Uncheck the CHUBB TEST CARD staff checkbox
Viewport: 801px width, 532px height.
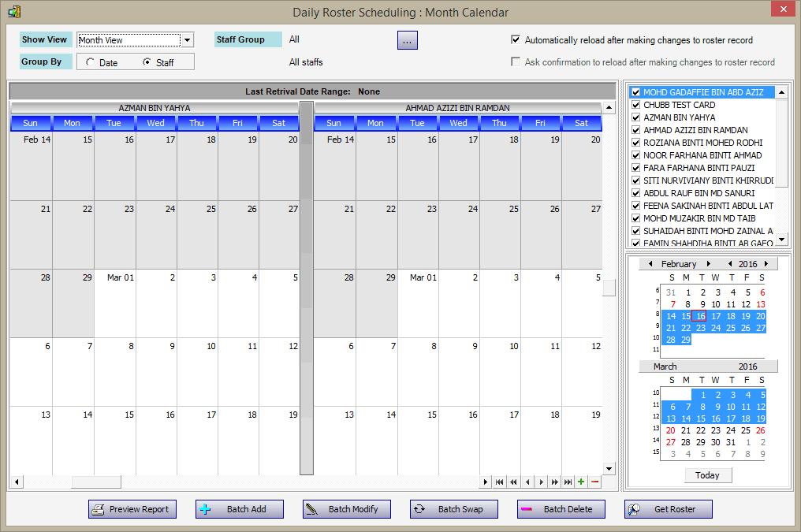click(x=635, y=105)
